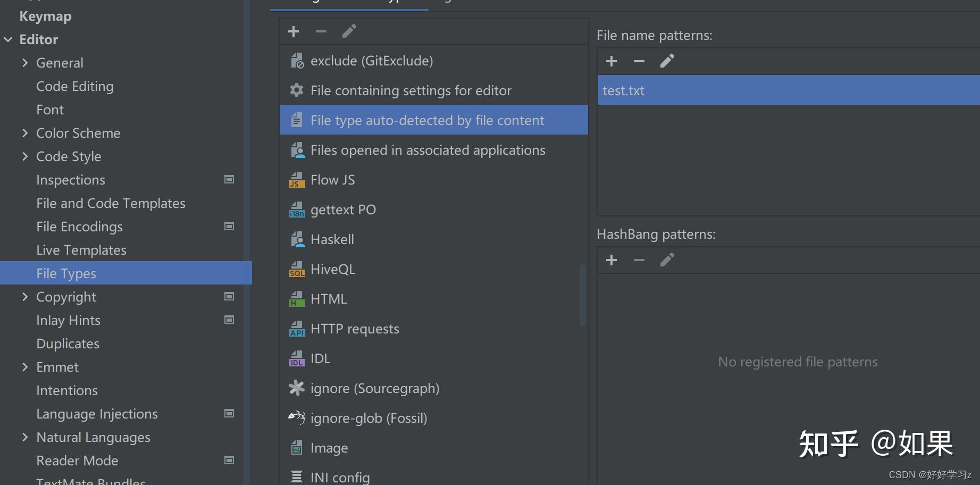
Task: Expand the Color Scheme node
Action: [x=25, y=133]
